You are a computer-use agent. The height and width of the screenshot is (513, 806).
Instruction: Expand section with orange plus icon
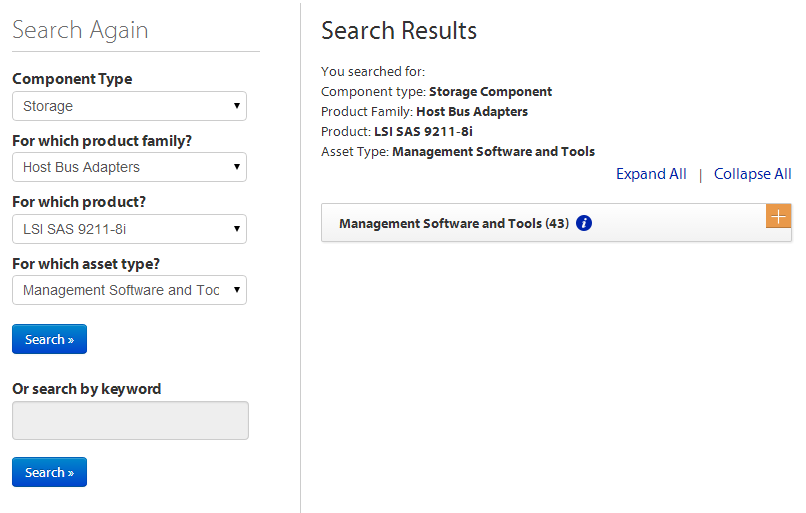tap(778, 216)
